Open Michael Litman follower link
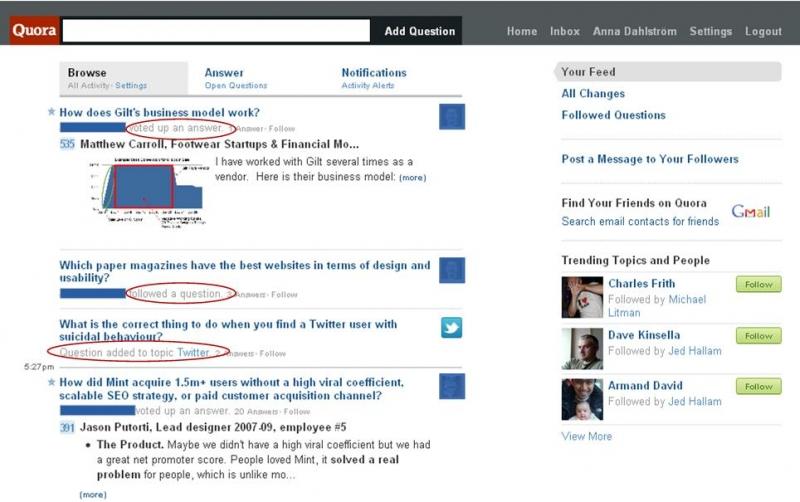Viewport: 800px width, 502px height. pos(657,306)
